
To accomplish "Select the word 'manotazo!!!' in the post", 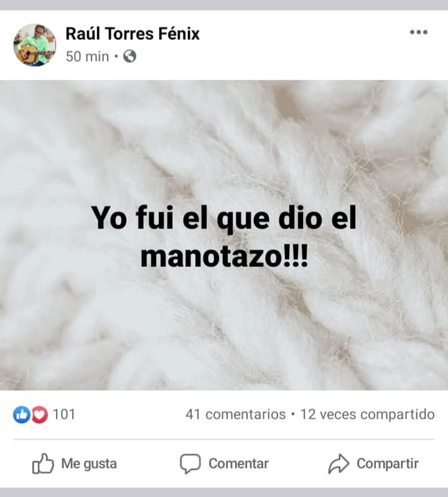I will coord(224,256).
